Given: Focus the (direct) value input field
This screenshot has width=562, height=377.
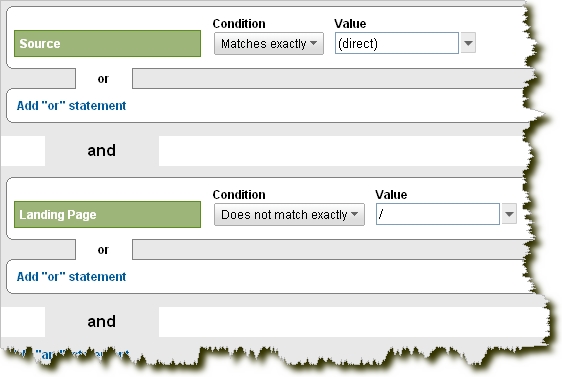Looking at the screenshot, I should [x=397, y=43].
